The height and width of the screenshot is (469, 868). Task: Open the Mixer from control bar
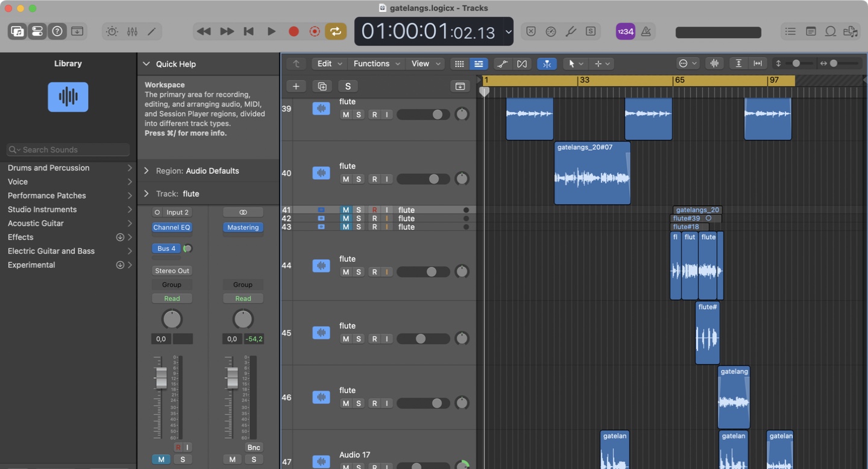(x=132, y=31)
